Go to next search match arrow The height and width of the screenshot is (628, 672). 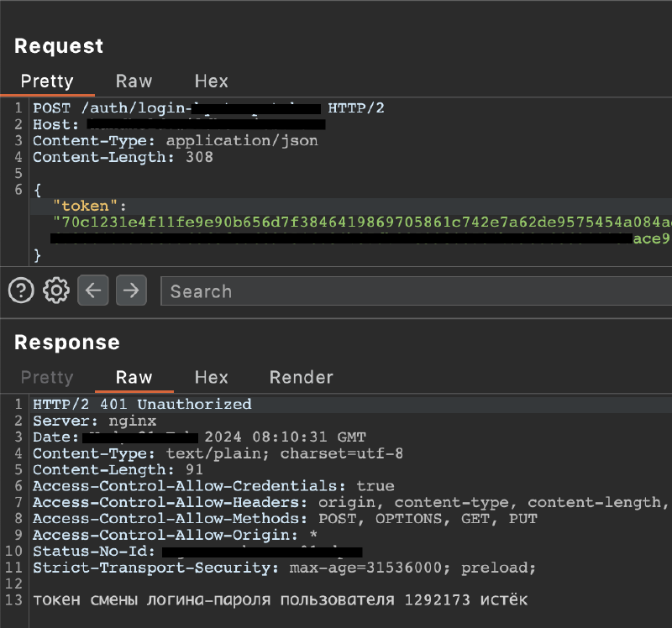click(x=131, y=290)
